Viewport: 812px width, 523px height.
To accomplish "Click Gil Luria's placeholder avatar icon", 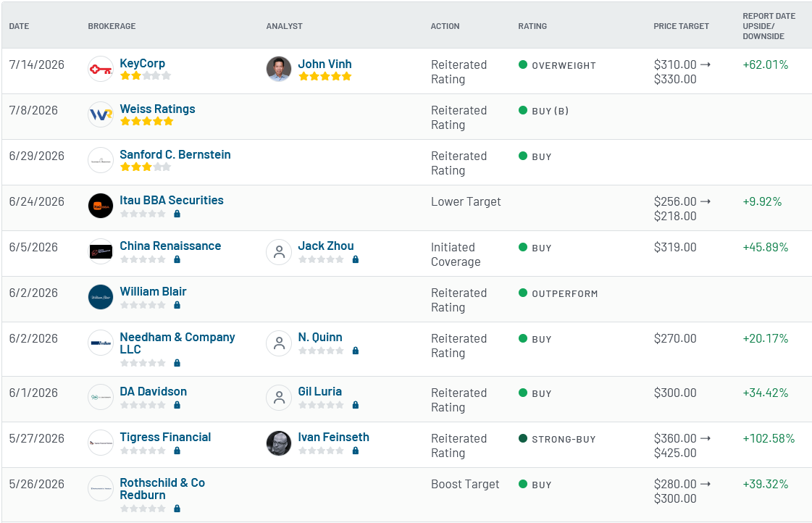I will click(x=279, y=397).
